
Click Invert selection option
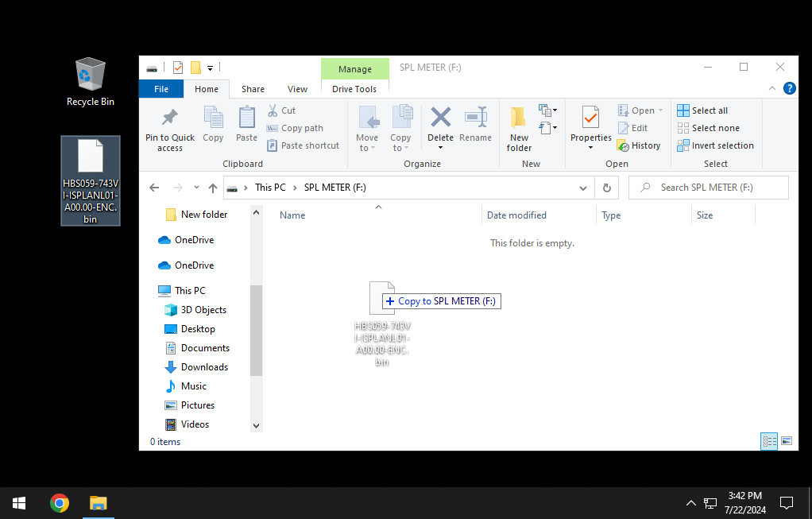[x=715, y=145]
